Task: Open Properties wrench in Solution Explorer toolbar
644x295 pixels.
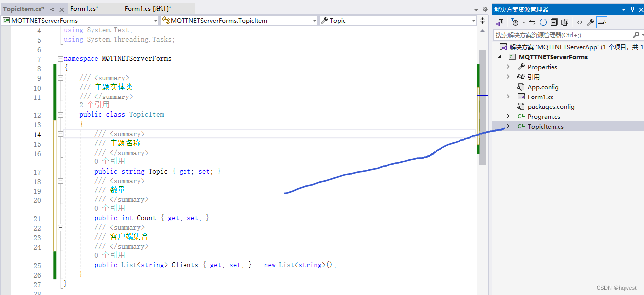Action: (591, 22)
